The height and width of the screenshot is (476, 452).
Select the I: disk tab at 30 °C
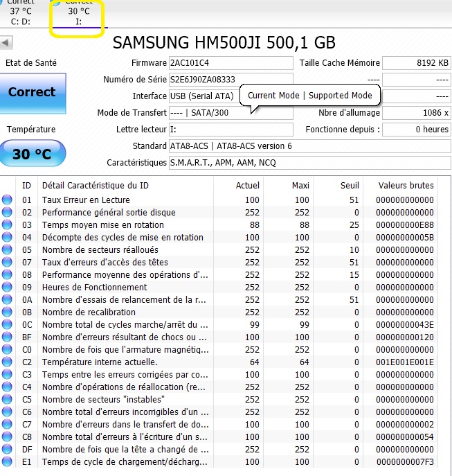78,13
